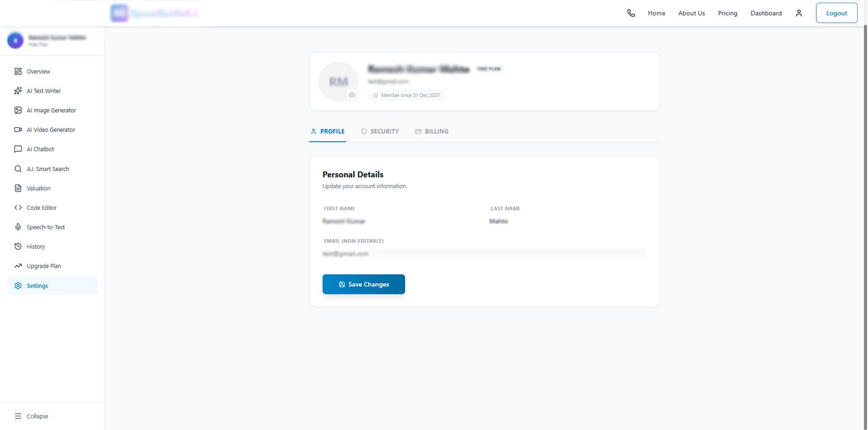Click the Code Editor brackets icon
The image size is (868, 430).
click(18, 208)
